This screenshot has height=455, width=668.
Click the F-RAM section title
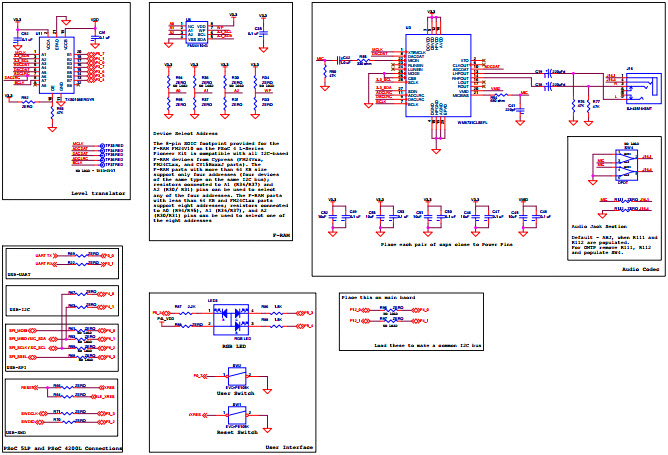tap(284, 230)
